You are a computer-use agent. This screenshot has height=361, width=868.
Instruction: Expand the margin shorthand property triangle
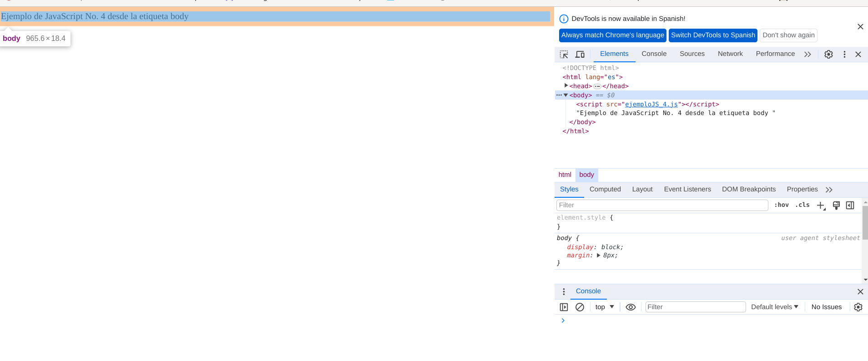(598, 256)
